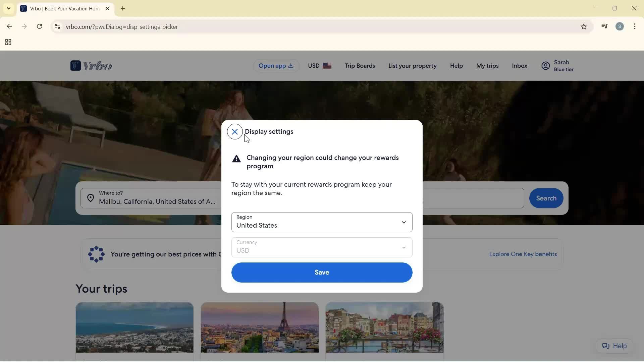Viewport: 644px width, 362px height.
Task: Open the tab groups grid icon
Action: [x=8, y=42]
